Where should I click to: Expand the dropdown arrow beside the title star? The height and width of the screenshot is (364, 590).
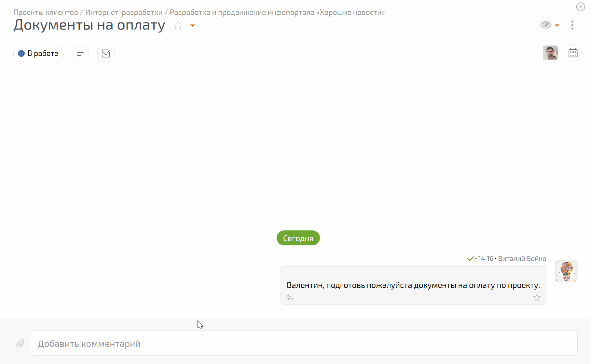[192, 25]
